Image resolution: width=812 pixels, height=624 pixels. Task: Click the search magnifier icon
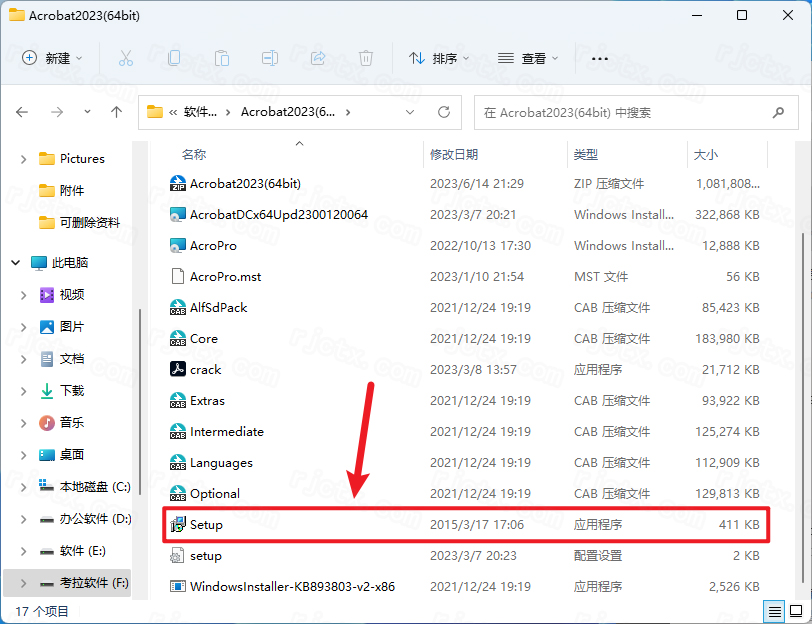[778, 112]
